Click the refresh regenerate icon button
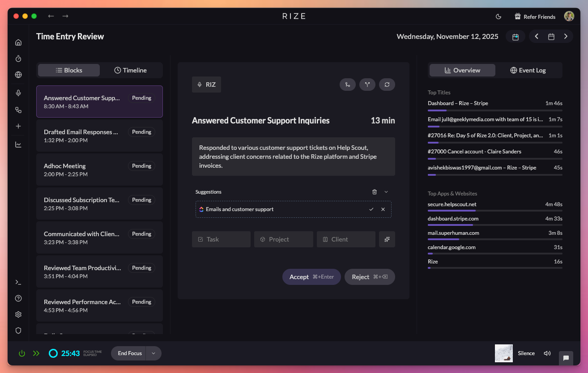The width and height of the screenshot is (588, 373). [x=387, y=85]
